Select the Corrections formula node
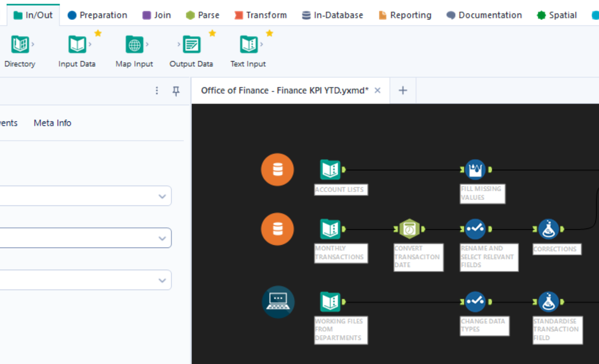This screenshot has height=364, width=599. (x=550, y=229)
